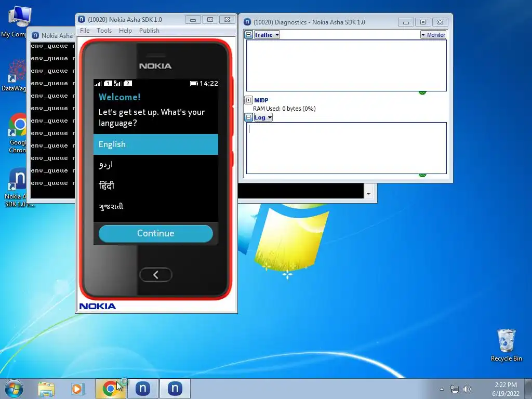Expand the MIDP section
532x399 pixels.
pos(249,100)
